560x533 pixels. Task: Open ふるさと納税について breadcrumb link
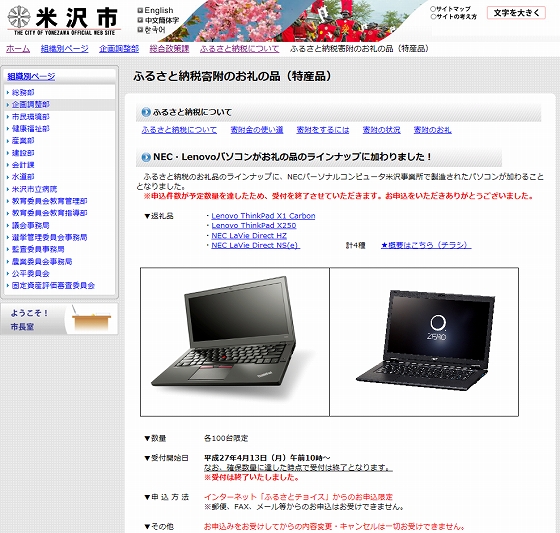pos(239,49)
